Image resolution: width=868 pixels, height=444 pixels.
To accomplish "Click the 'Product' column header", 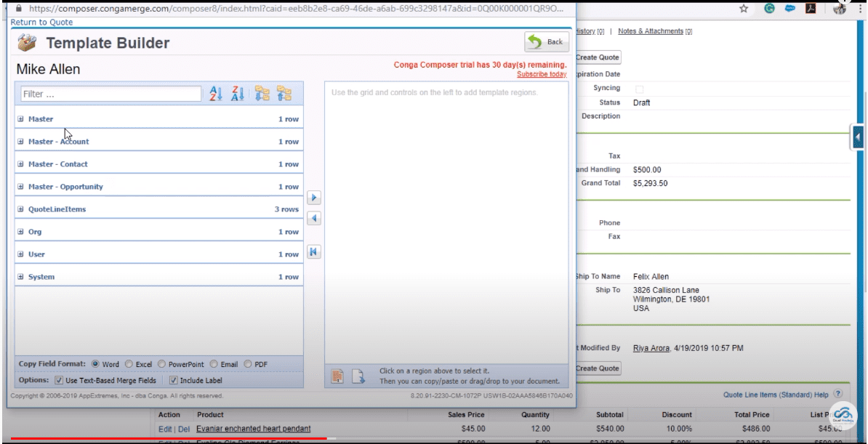I will (x=210, y=415).
